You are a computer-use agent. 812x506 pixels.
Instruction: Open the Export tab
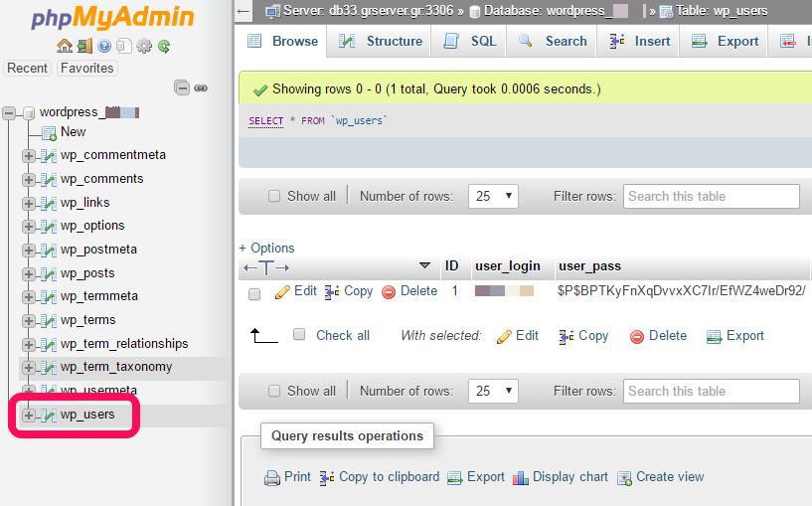click(725, 42)
